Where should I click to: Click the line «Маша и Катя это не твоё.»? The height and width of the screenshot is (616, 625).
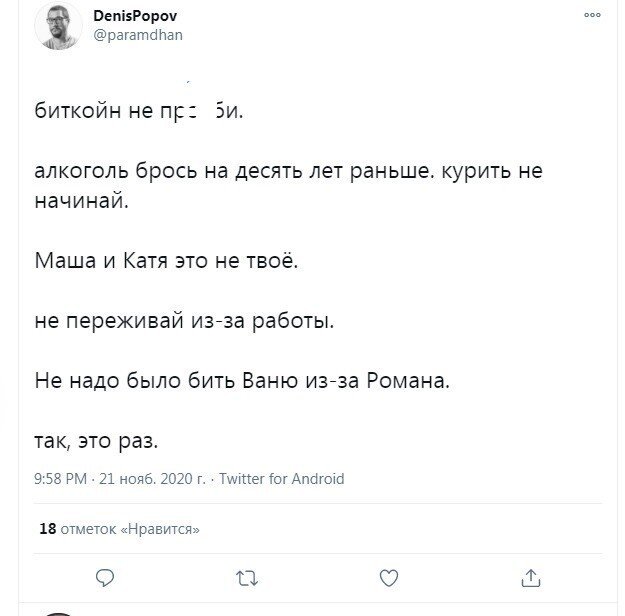[166, 263]
